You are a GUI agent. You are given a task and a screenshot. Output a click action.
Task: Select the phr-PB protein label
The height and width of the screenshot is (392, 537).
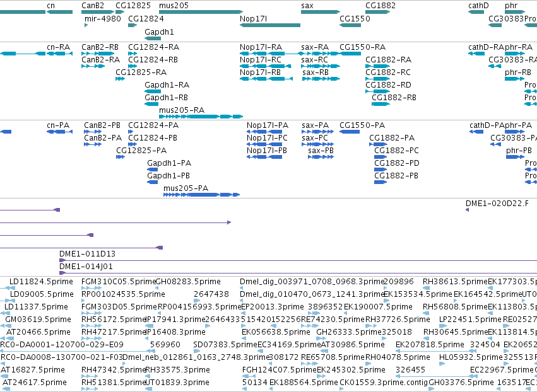coord(519,151)
